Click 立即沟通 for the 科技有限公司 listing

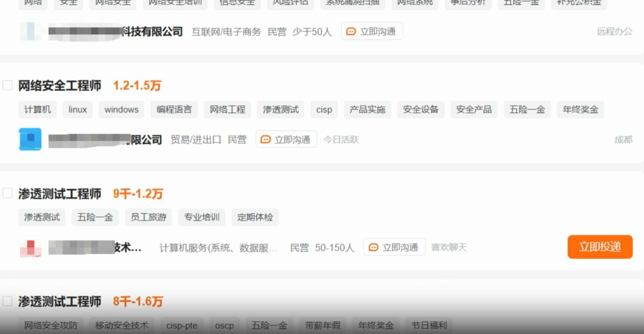(372, 31)
